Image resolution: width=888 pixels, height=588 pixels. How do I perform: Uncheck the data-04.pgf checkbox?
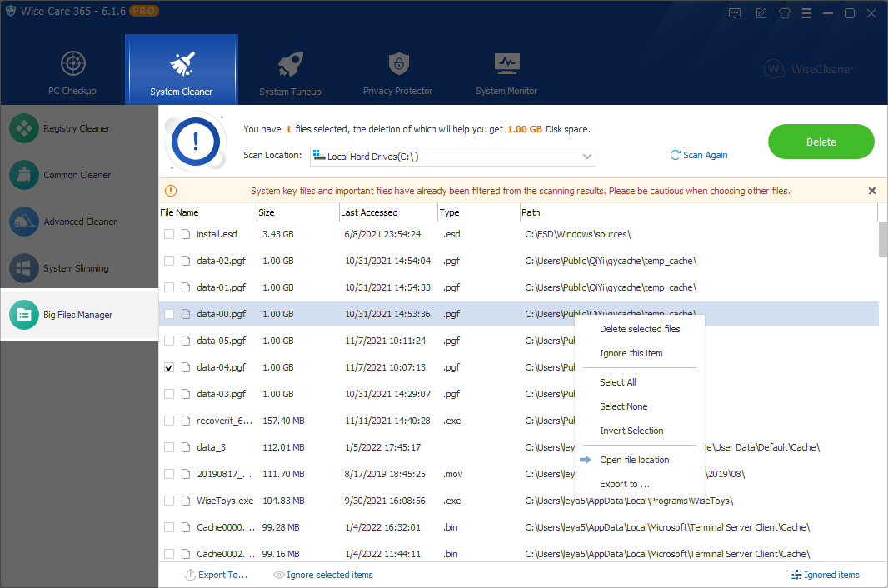(x=169, y=367)
